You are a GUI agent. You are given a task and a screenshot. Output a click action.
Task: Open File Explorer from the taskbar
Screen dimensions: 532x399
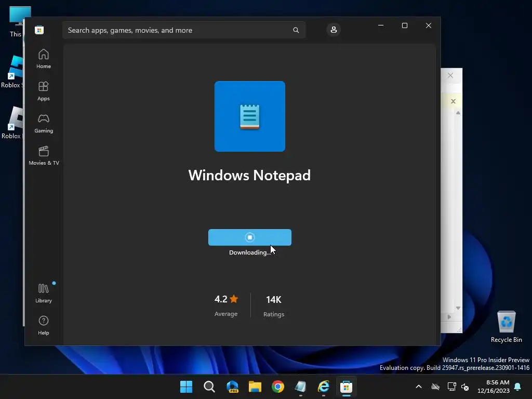(255, 387)
